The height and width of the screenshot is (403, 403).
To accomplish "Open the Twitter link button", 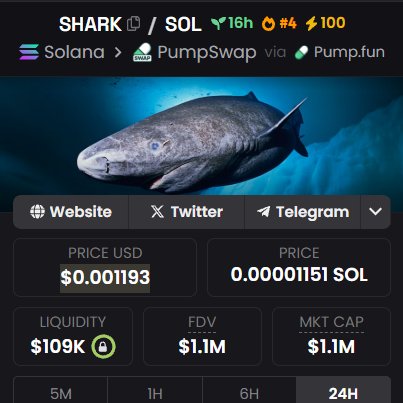I will point(186,212).
